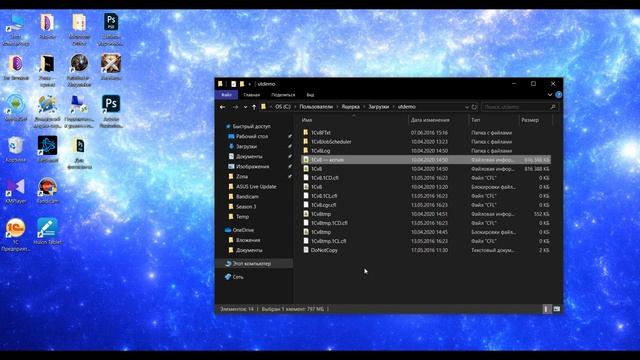Select the Temp folder in sidebar
Screen dimensions: 640x360
pyautogui.click(x=242, y=217)
